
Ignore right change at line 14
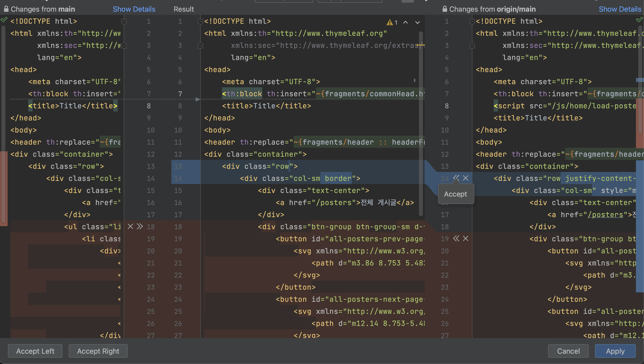coord(465,178)
